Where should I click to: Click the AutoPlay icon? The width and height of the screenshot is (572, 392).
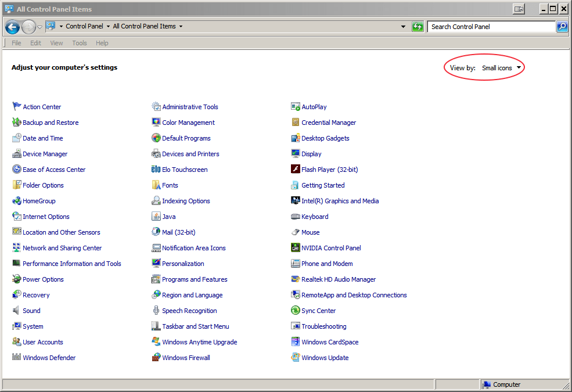click(296, 106)
